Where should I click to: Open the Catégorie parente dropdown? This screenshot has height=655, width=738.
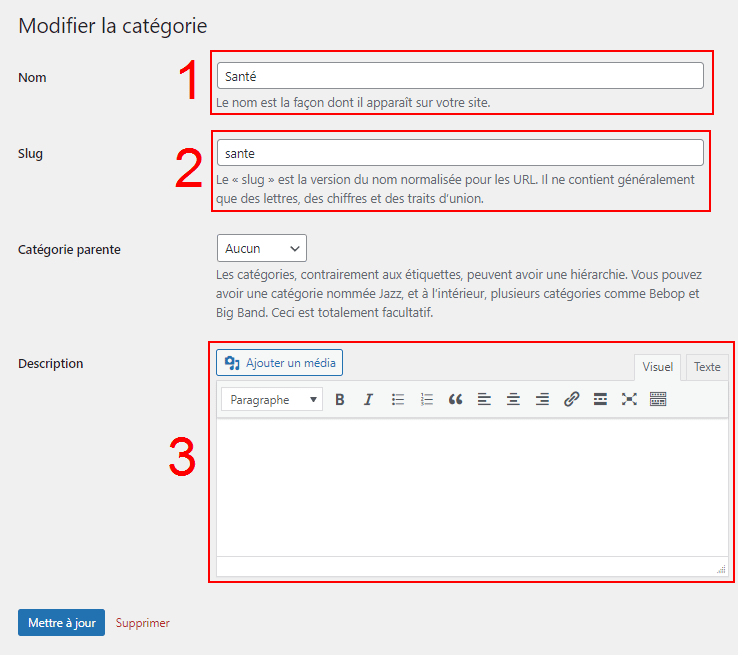(x=261, y=248)
